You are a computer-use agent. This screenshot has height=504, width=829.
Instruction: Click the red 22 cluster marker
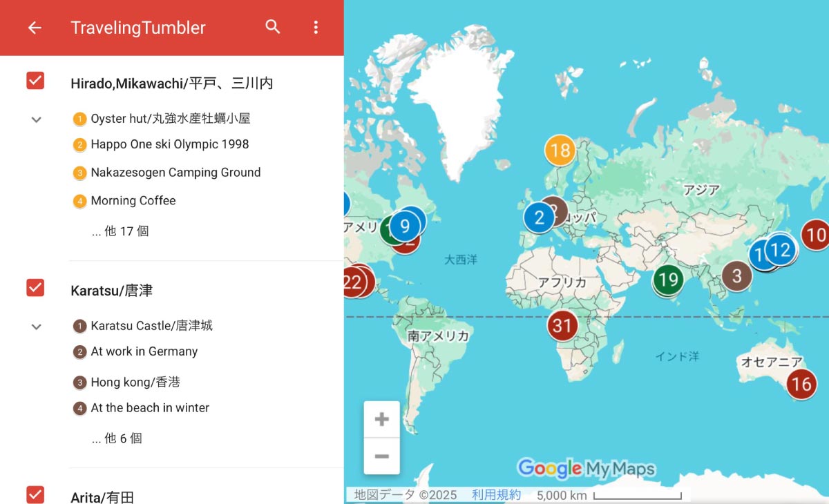352,281
